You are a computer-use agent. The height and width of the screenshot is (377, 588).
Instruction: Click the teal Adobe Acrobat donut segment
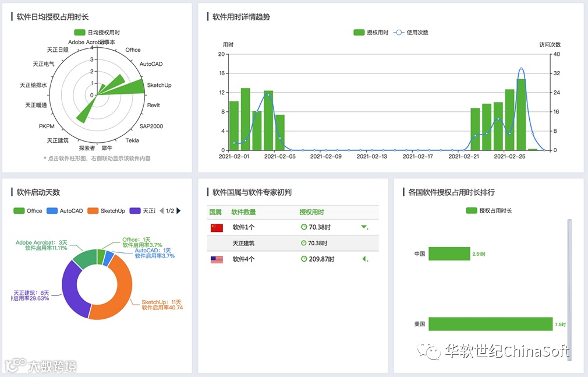(x=86, y=258)
